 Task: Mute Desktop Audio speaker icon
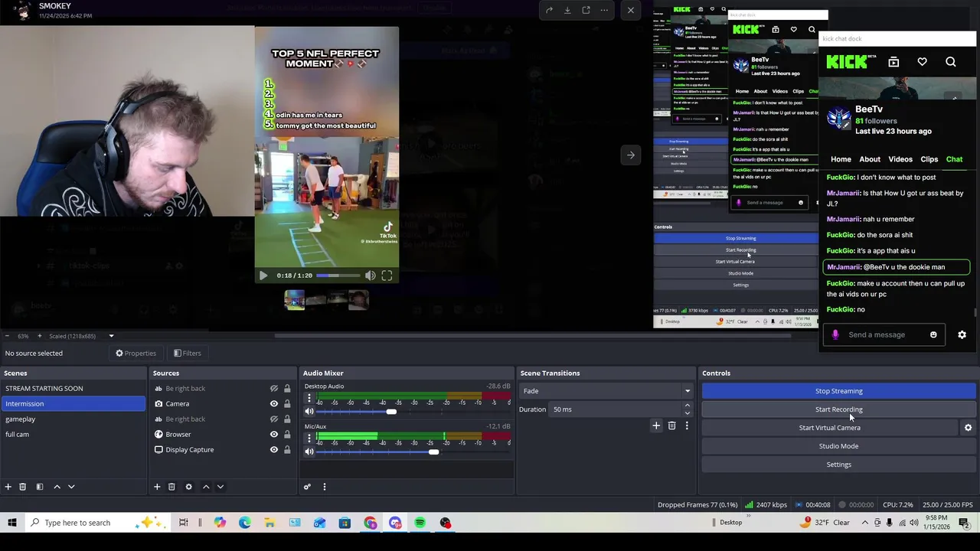[309, 412]
